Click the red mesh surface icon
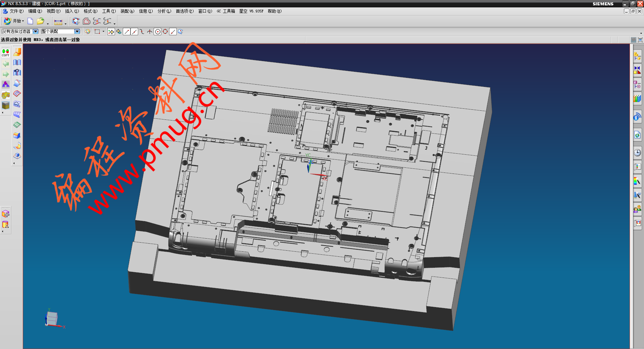The width and height of the screenshot is (644, 349). [x=17, y=94]
